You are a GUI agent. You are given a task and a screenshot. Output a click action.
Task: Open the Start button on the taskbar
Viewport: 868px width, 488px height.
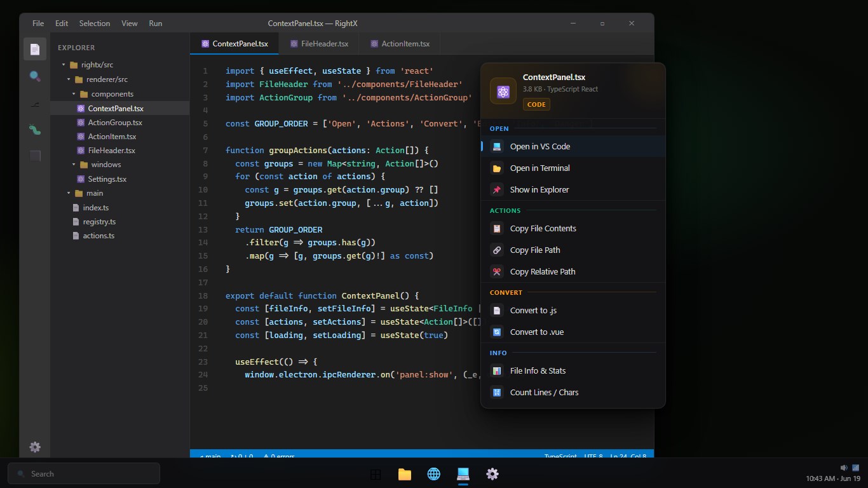(x=376, y=474)
